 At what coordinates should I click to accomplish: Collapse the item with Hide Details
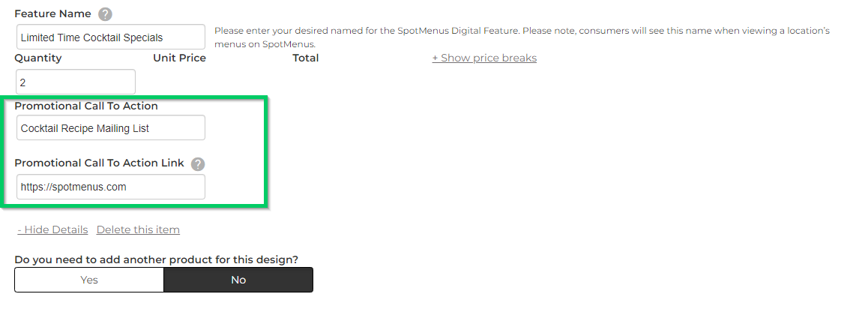coord(52,229)
